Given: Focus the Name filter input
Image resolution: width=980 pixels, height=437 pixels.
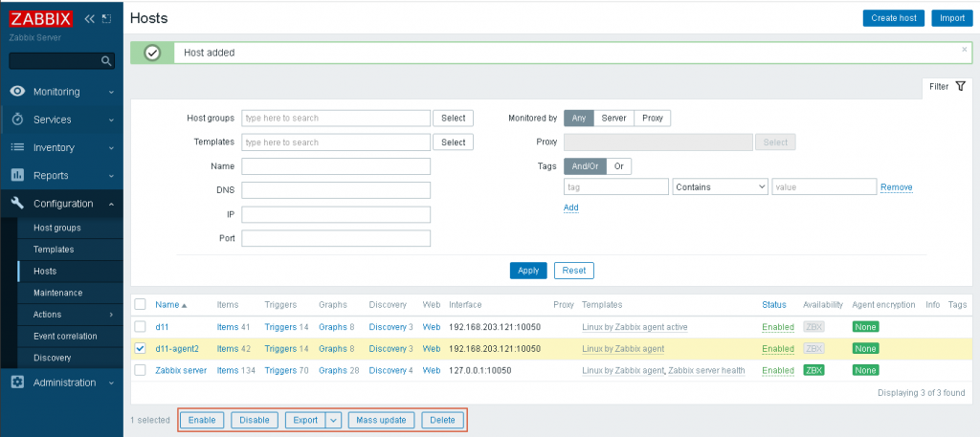Looking at the screenshot, I should [336, 166].
